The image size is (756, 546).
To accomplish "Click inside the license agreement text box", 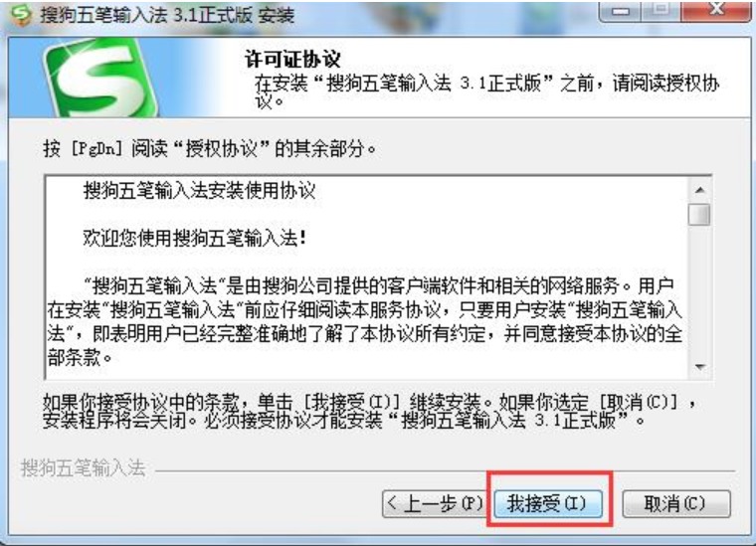I will (366, 277).
